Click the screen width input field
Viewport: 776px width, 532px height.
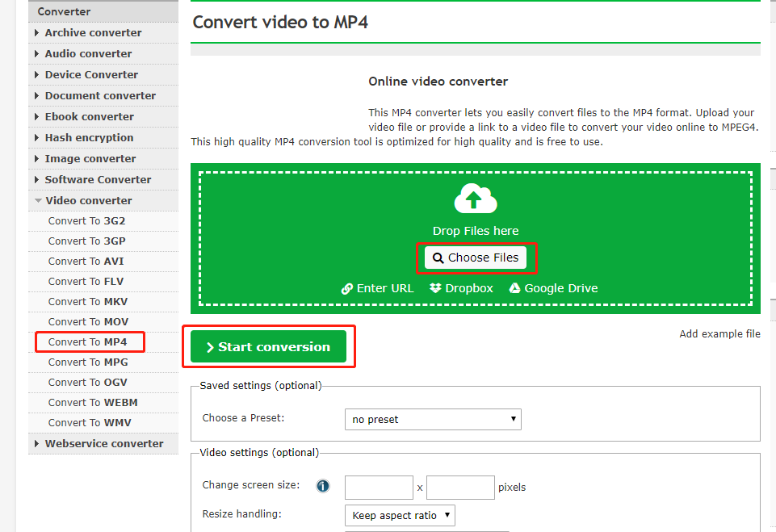click(x=379, y=488)
